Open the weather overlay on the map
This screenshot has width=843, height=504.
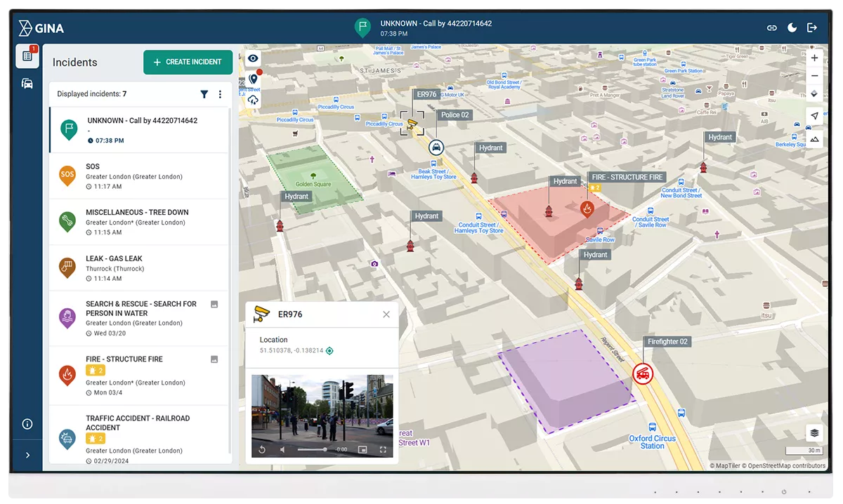pos(253,100)
